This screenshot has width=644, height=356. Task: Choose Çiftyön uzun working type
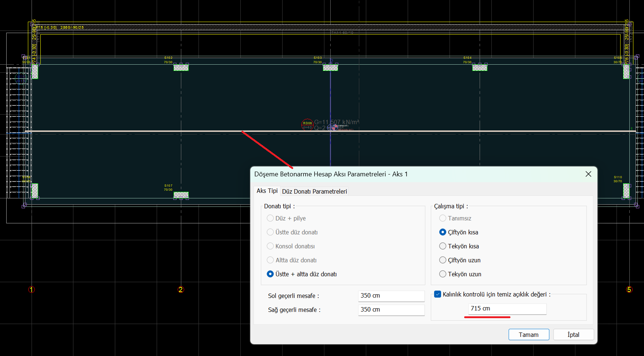[443, 260]
